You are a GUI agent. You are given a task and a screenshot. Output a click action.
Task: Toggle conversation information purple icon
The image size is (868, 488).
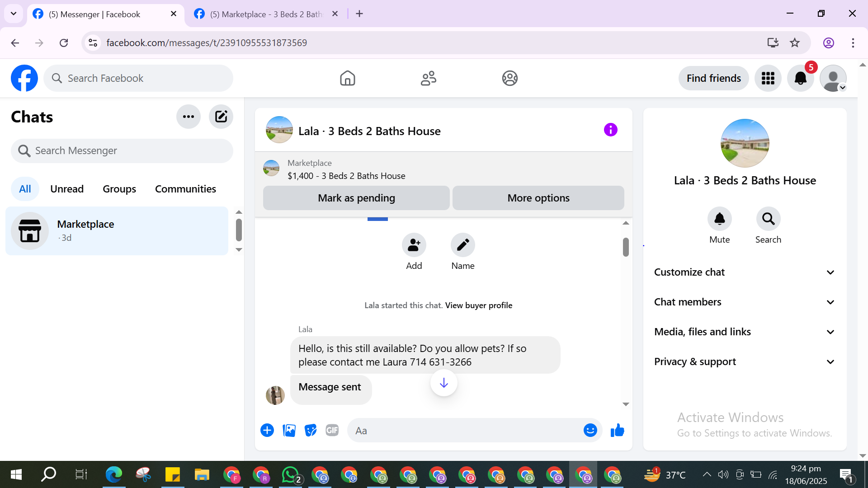611,130
